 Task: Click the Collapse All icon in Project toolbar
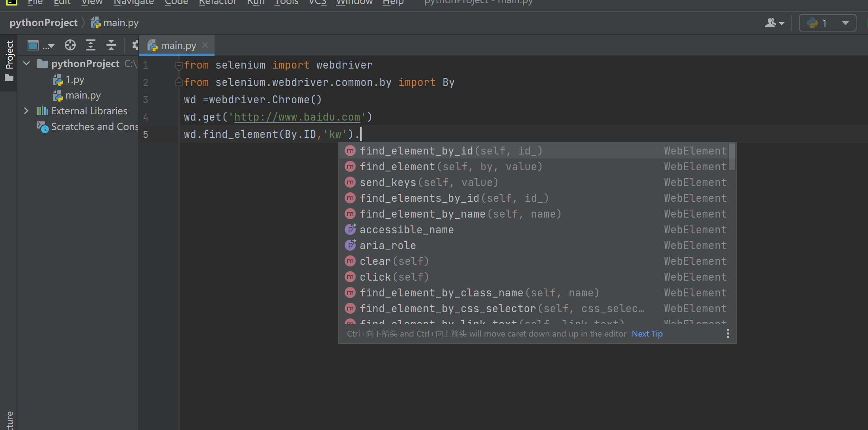tap(111, 45)
